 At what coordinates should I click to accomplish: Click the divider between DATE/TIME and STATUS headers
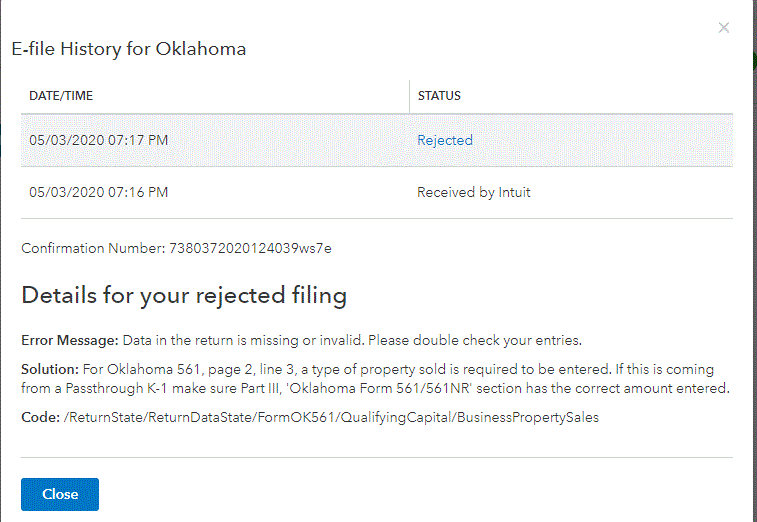pos(409,96)
